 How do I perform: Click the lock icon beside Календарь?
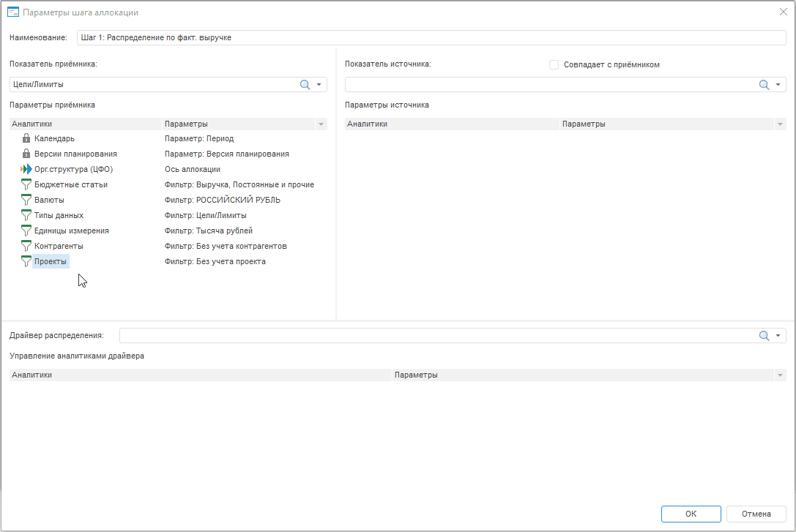(x=26, y=138)
